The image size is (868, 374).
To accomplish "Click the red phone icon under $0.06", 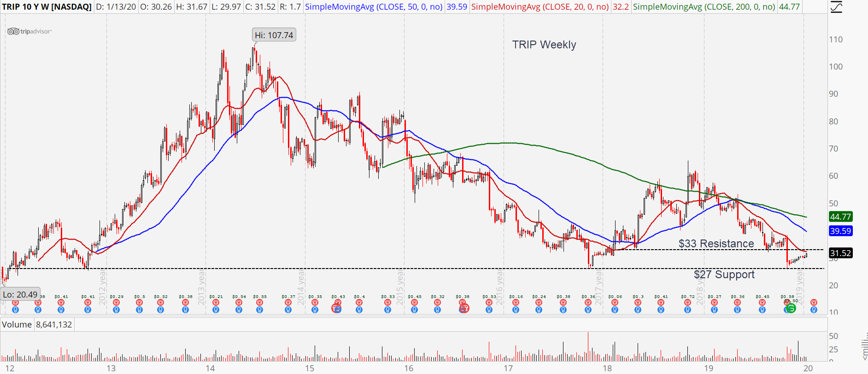I will pyautogui.click(x=615, y=303).
